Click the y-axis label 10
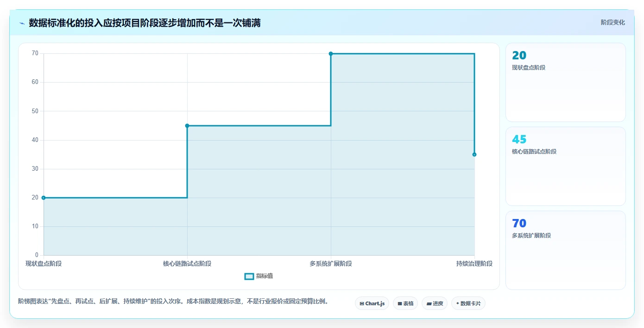The height and width of the screenshot is (328, 644). point(35,226)
